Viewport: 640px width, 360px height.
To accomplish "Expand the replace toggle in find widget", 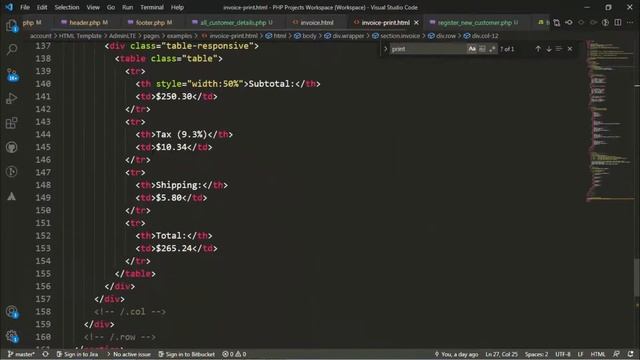I will 385,49.
